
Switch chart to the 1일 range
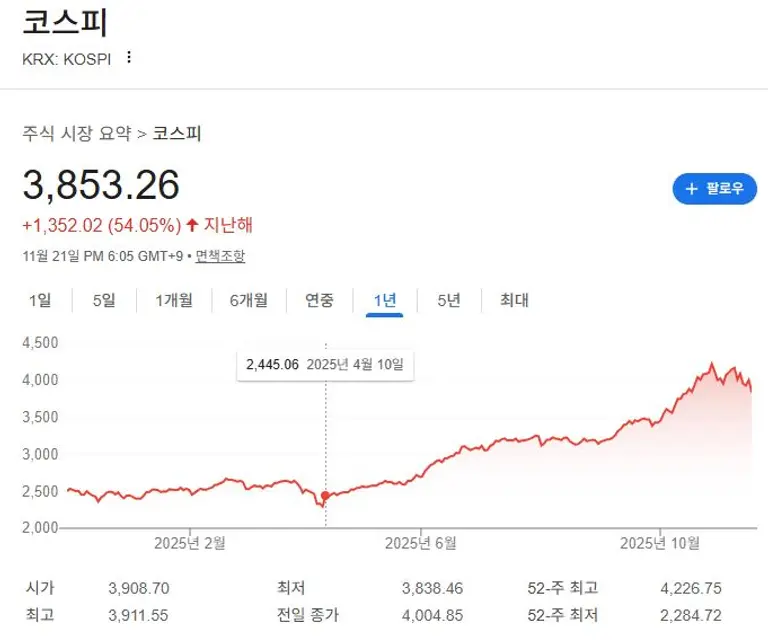(x=40, y=300)
